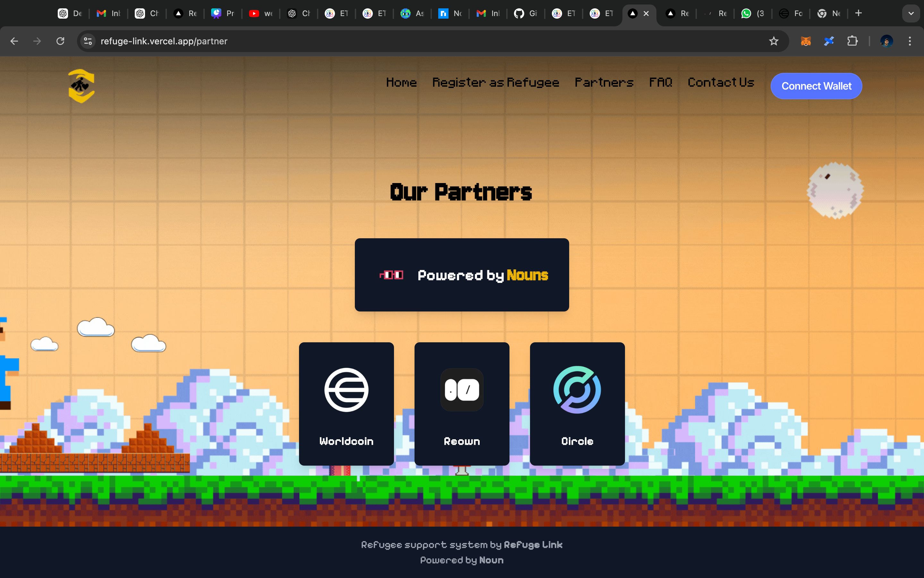Open the Chrome profile avatar
924x578 pixels.
pos(886,41)
